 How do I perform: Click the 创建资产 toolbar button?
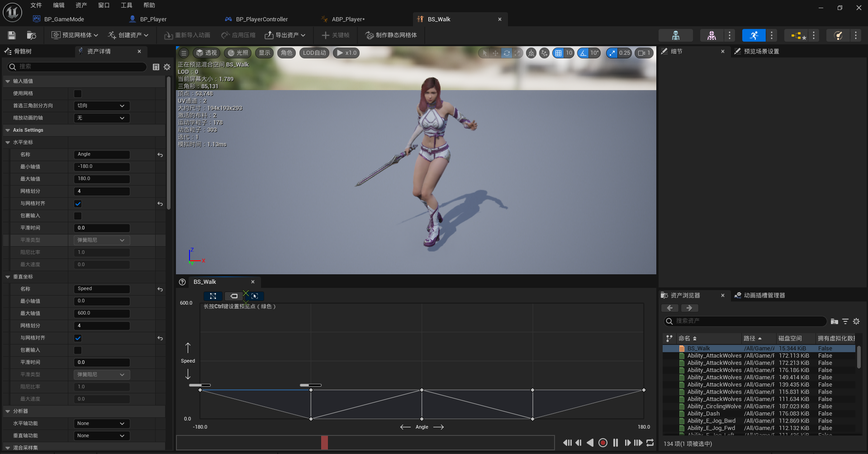click(128, 35)
